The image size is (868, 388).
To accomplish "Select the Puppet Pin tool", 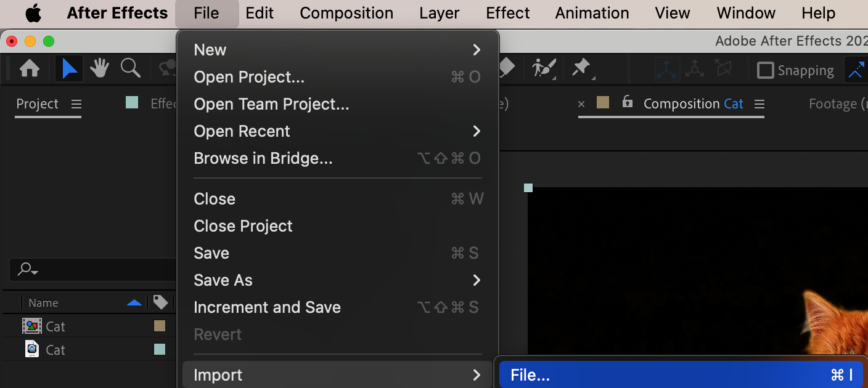I will 582,68.
